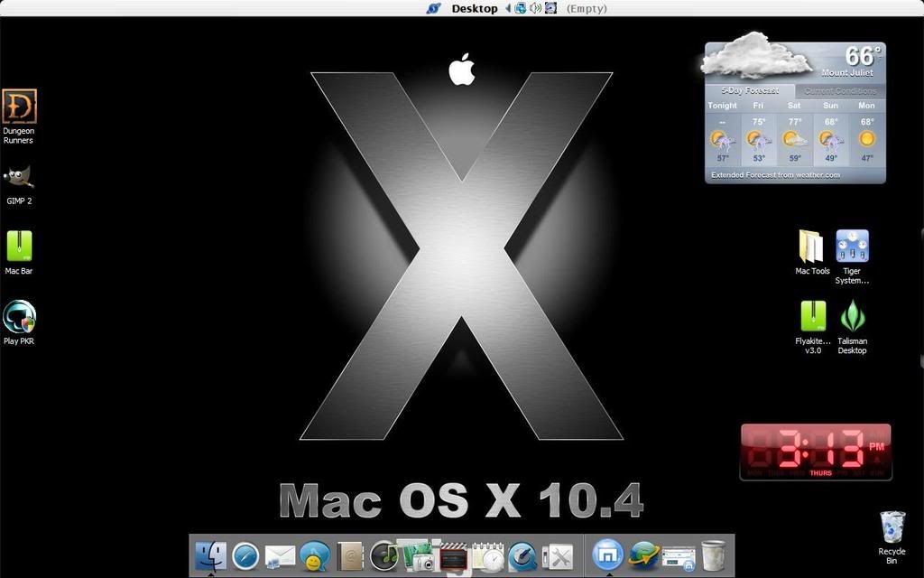Click the Mon sunny forecast icon

pyautogui.click(x=867, y=139)
